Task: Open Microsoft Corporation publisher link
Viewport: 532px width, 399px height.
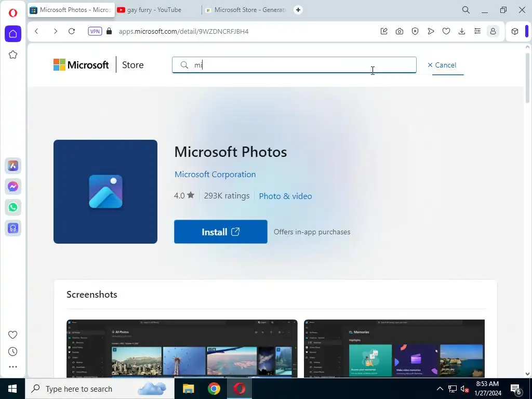Action: [215, 174]
